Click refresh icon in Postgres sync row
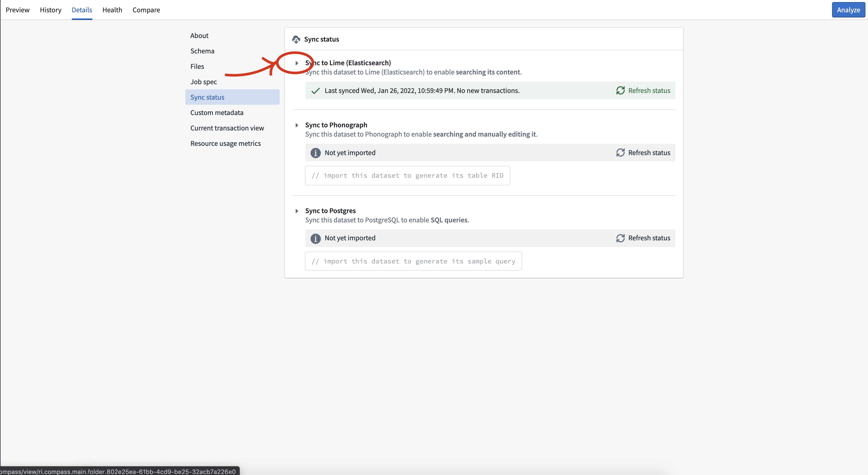This screenshot has height=475, width=868. pyautogui.click(x=620, y=238)
